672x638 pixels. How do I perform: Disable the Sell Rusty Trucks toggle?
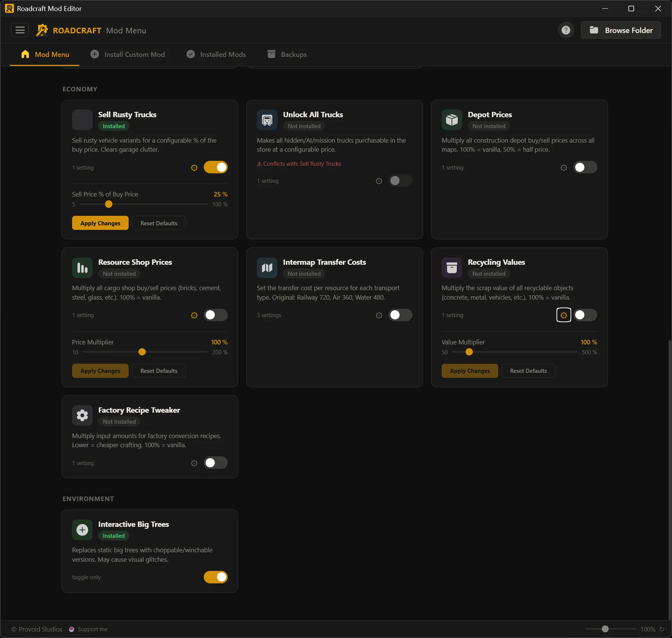216,167
